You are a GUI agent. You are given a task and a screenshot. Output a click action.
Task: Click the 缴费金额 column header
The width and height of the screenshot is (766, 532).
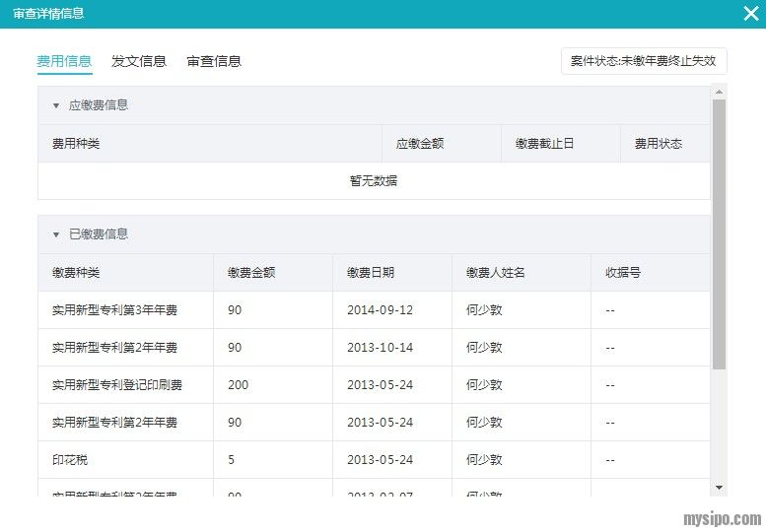click(251, 273)
